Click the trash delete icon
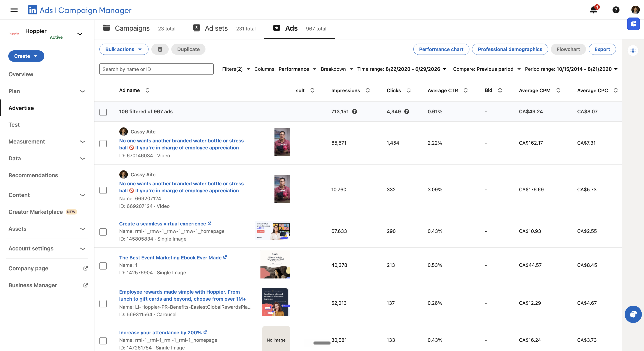 pyautogui.click(x=160, y=49)
